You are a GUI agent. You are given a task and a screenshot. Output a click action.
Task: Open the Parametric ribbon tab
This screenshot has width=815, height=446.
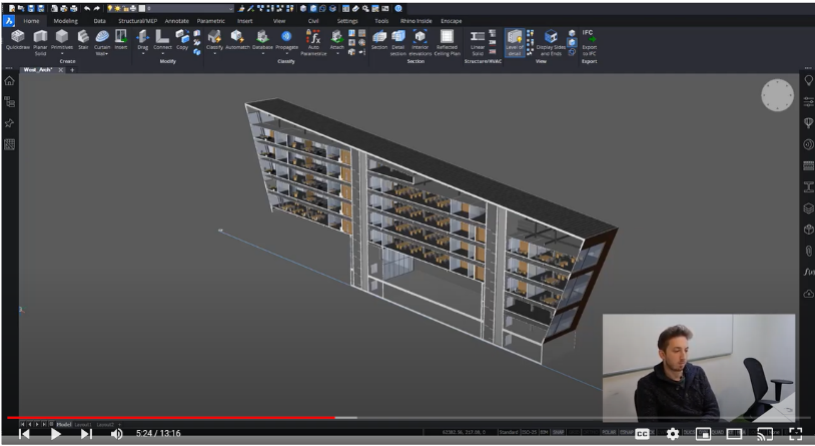point(211,21)
